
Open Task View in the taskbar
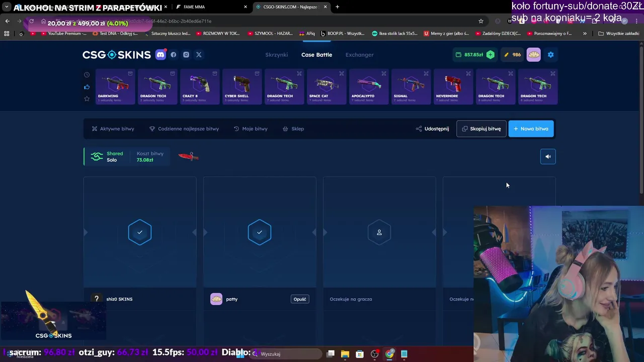pos(331,354)
